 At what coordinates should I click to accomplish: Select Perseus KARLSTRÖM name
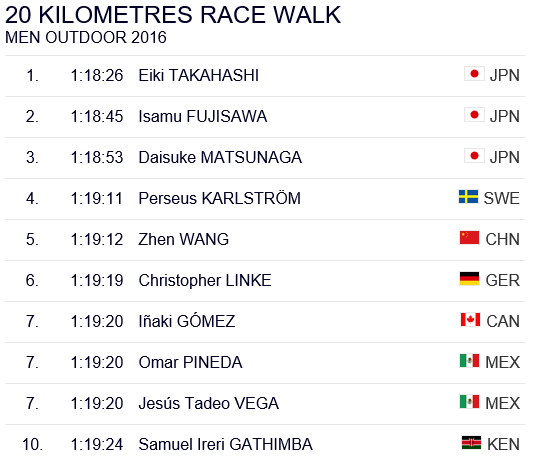[x=220, y=198]
